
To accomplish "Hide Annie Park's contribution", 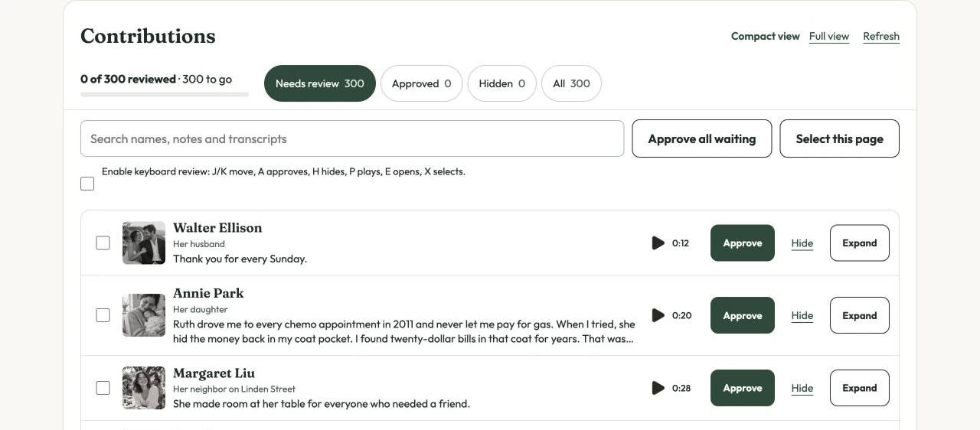I will (802, 315).
